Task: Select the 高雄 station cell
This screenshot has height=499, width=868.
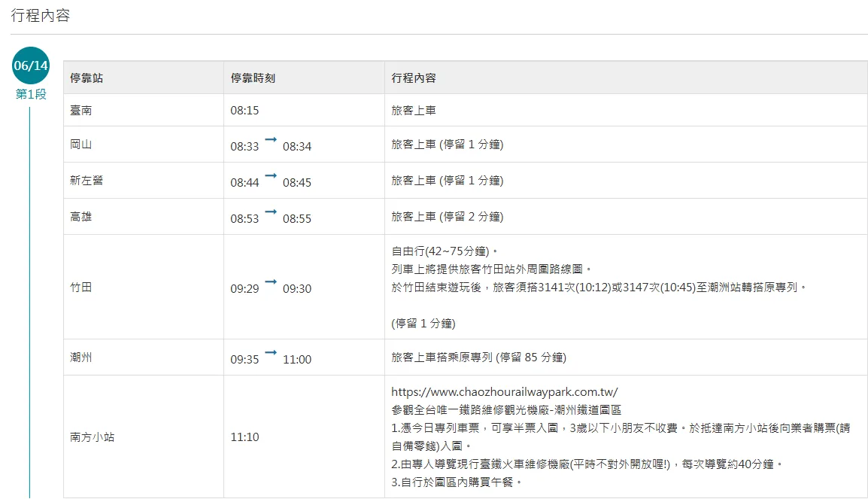Action: pos(81,217)
